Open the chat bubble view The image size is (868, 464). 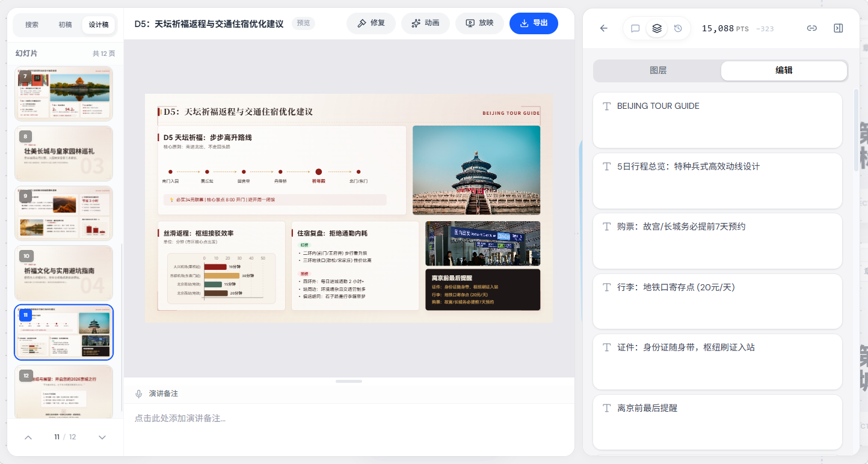click(635, 28)
